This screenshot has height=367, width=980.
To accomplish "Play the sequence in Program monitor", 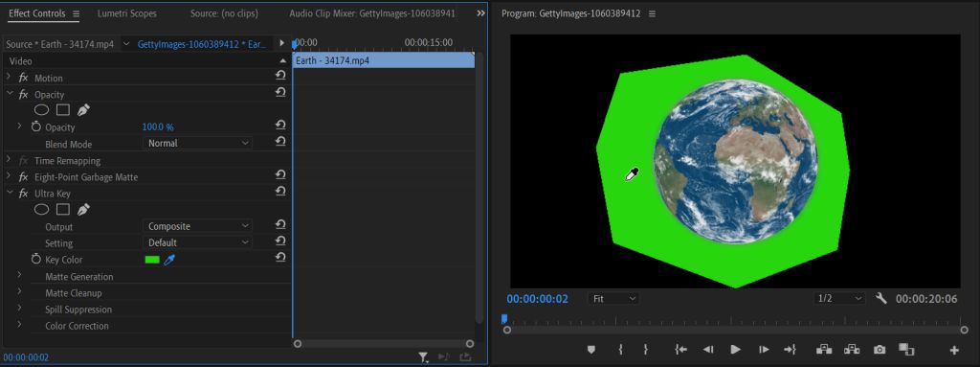I will (x=736, y=350).
